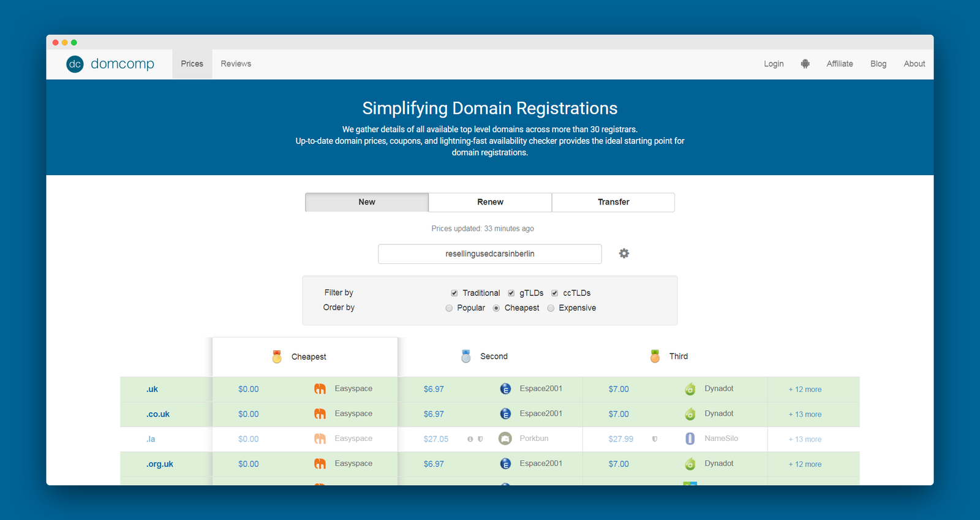Open the Blog link
The width and height of the screenshot is (980, 520).
[878, 64]
